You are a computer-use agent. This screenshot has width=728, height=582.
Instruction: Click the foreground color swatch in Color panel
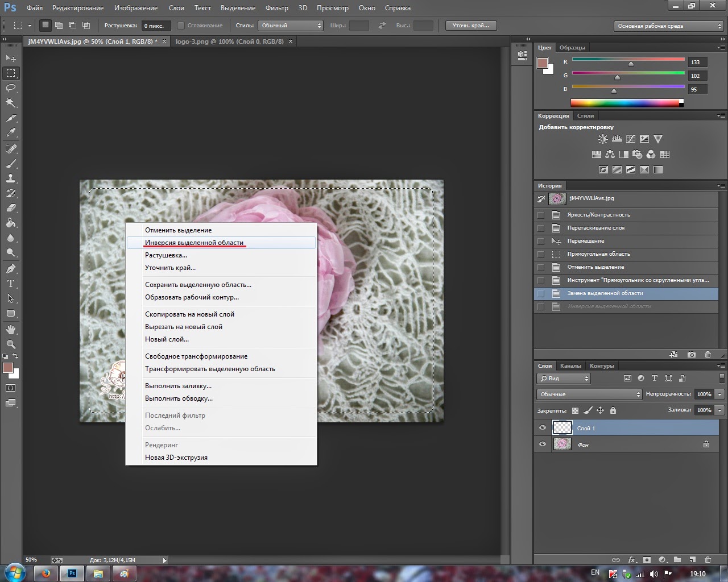543,63
